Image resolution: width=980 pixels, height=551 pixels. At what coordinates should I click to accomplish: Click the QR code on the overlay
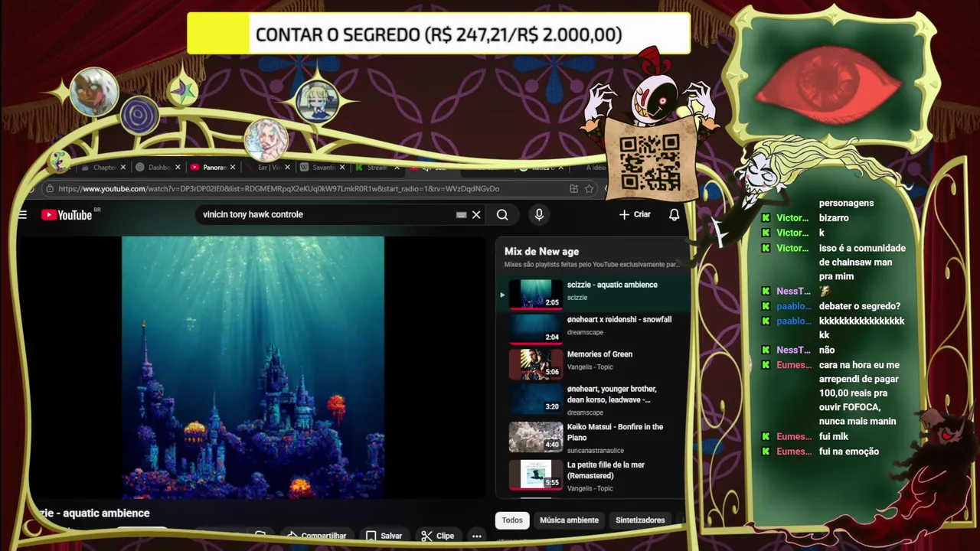pyautogui.click(x=649, y=162)
